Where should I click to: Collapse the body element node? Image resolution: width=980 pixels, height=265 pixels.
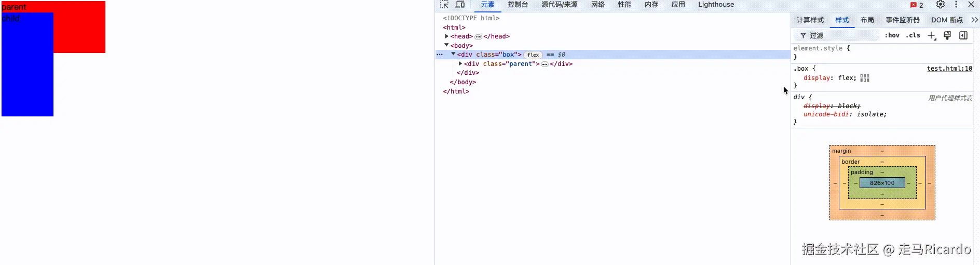pos(446,45)
